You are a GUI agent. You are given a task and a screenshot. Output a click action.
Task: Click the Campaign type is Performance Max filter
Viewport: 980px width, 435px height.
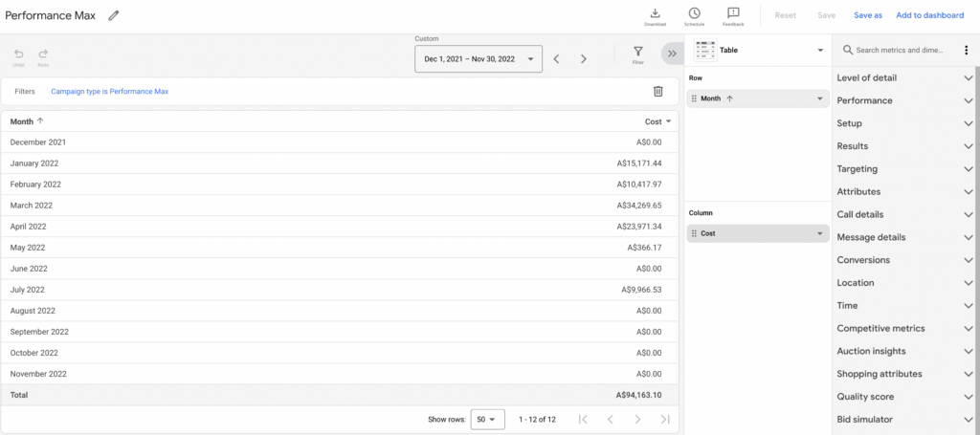[x=109, y=92]
